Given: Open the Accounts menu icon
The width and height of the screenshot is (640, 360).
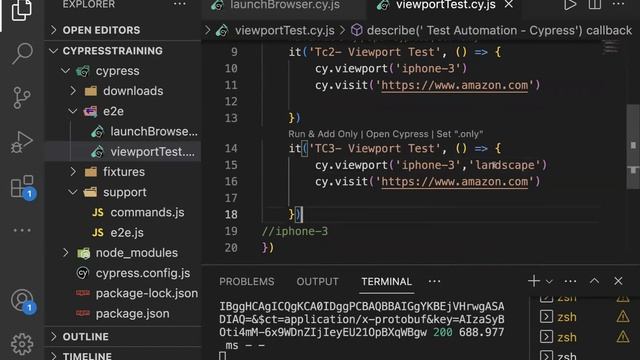Looking at the screenshot, I should [x=22, y=301].
